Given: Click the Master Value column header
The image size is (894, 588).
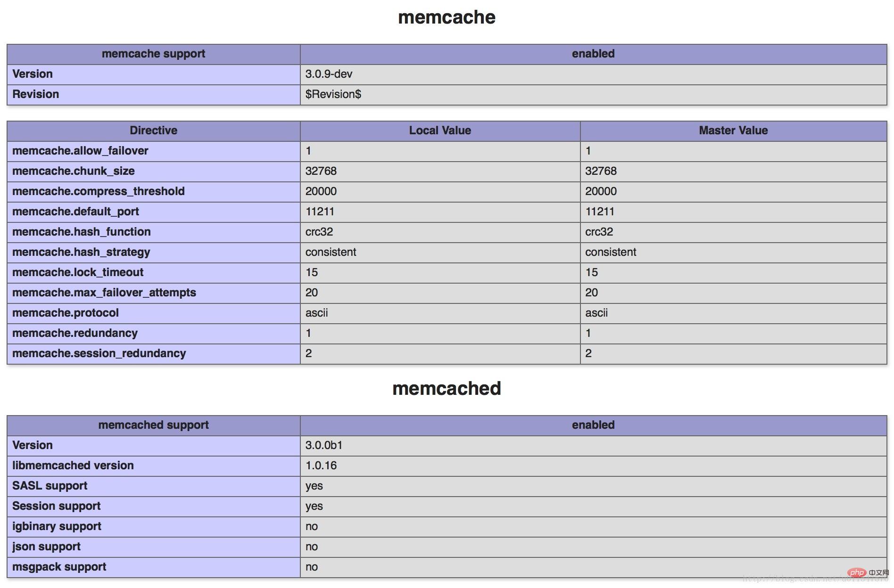Looking at the screenshot, I should tap(733, 131).
